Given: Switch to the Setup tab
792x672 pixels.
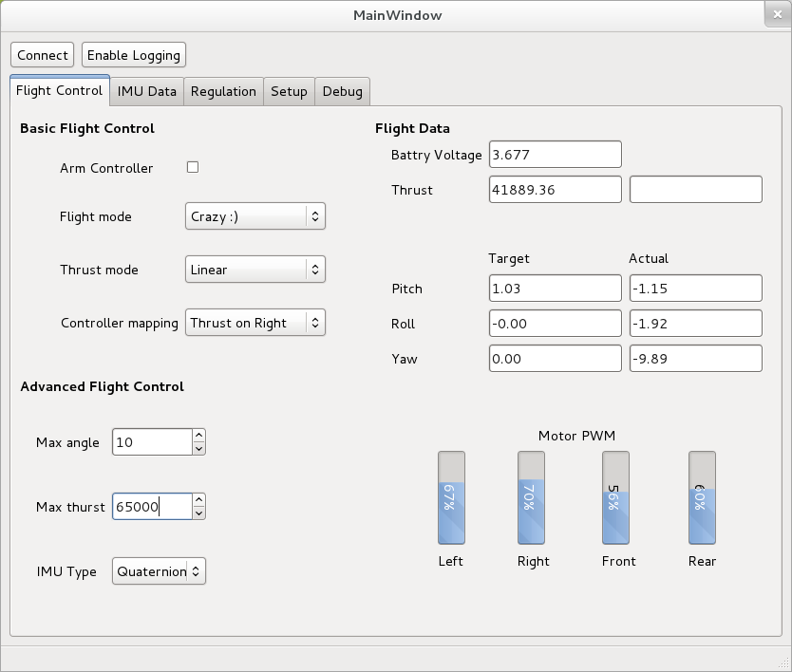Looking at the screenshot, I should pyautogui.click(x=289, y=91).
